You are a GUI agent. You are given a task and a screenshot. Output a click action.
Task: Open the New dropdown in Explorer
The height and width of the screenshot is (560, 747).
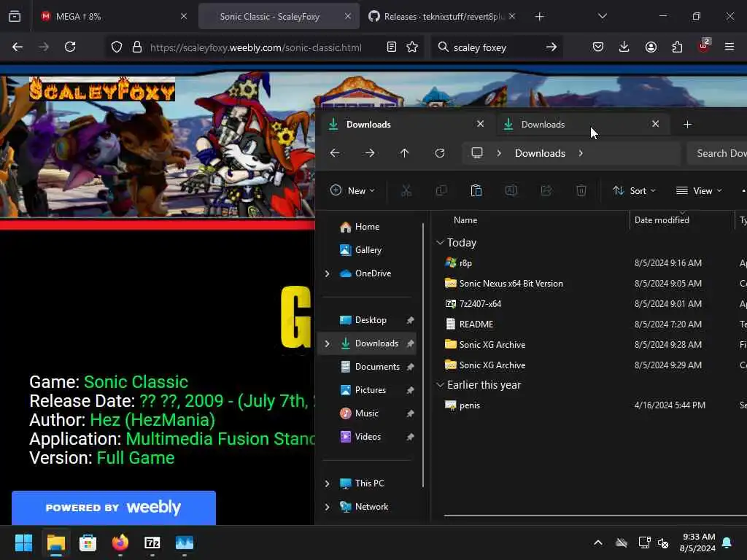coord(352,190)
